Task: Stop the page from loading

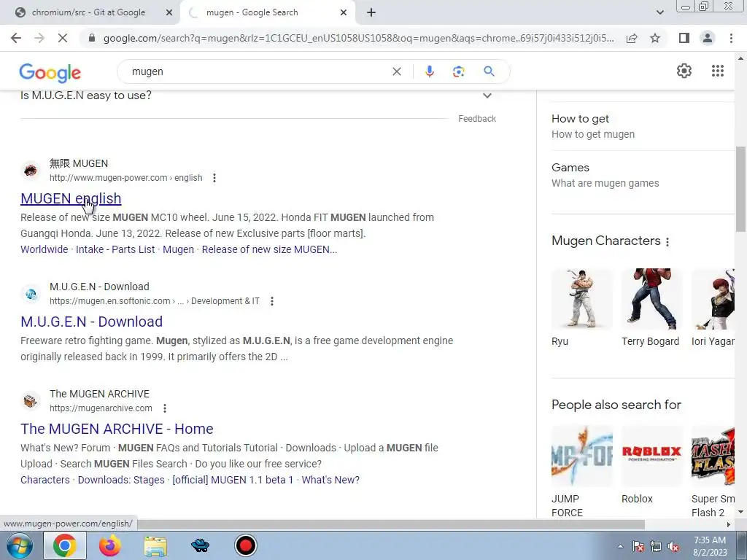Action: [x=63, y=38]
